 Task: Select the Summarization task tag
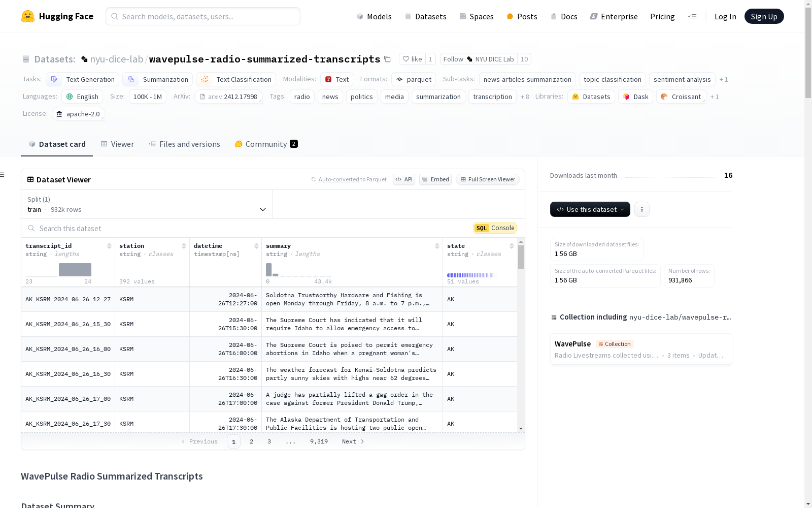tap(157, 79)
